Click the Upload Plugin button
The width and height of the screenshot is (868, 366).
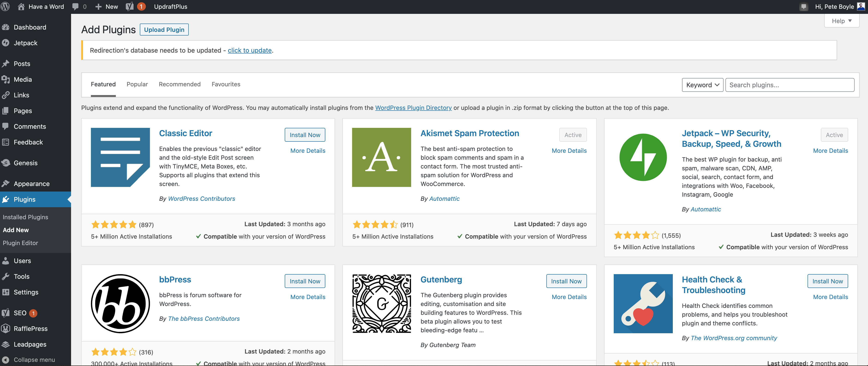[164, 30]
